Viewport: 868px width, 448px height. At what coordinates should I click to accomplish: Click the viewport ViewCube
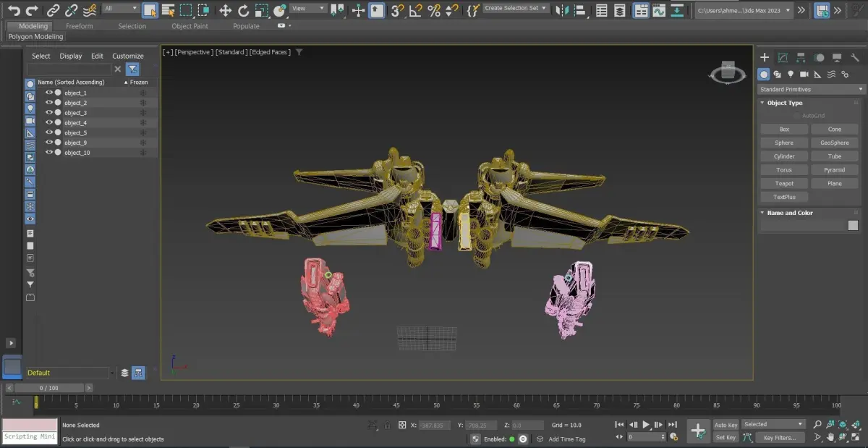(726, 72)
